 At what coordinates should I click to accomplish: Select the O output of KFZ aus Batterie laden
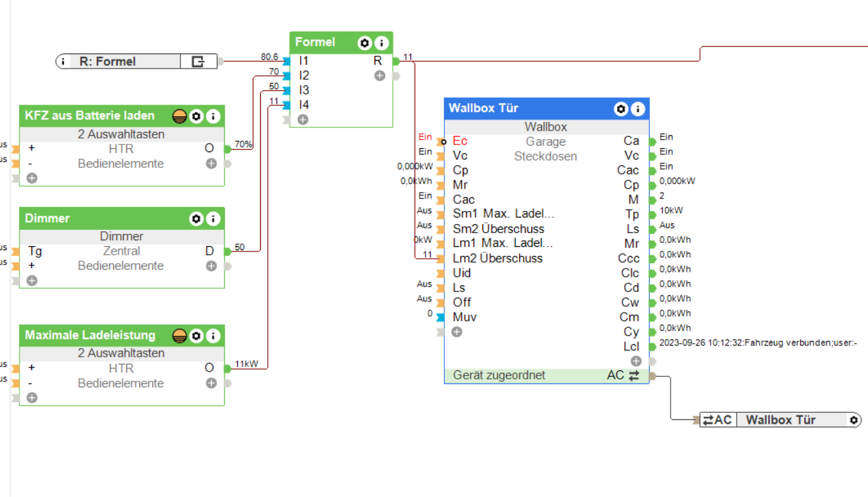[209, 148]
